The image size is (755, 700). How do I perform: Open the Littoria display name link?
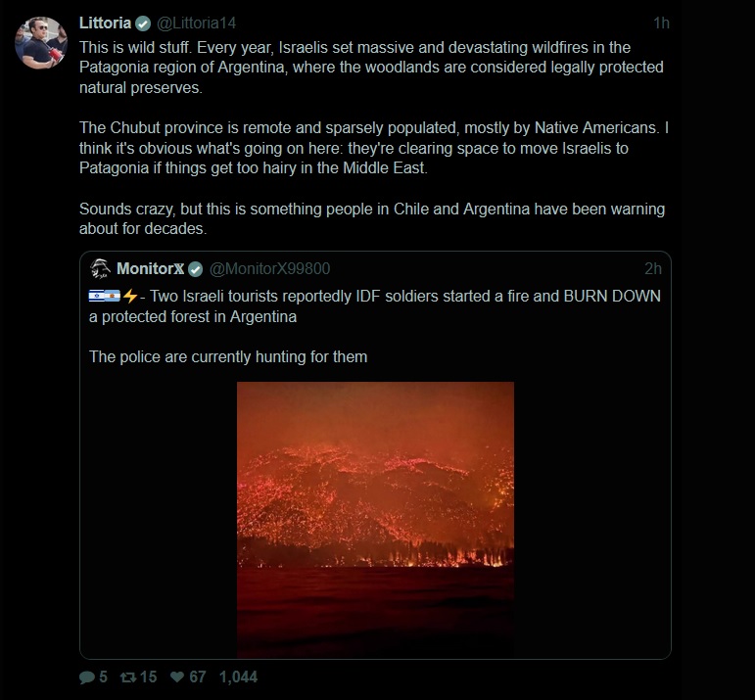[x=105, y=23]
